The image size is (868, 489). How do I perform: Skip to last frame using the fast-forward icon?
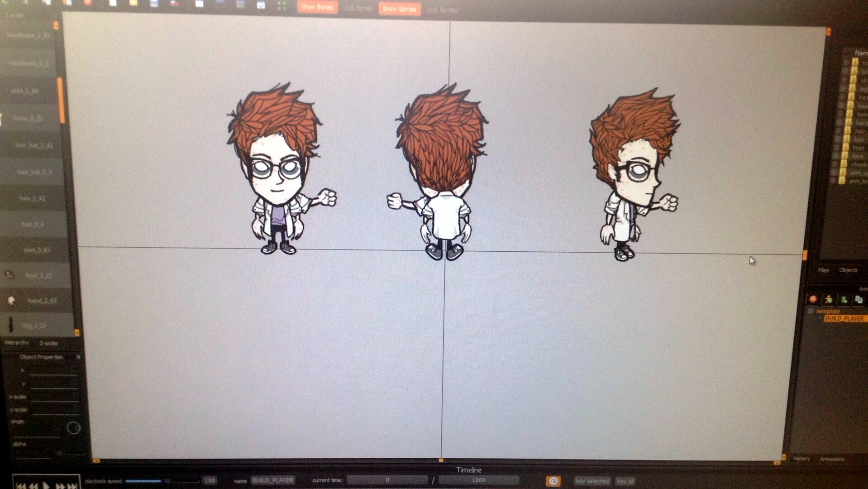(72, 482)
